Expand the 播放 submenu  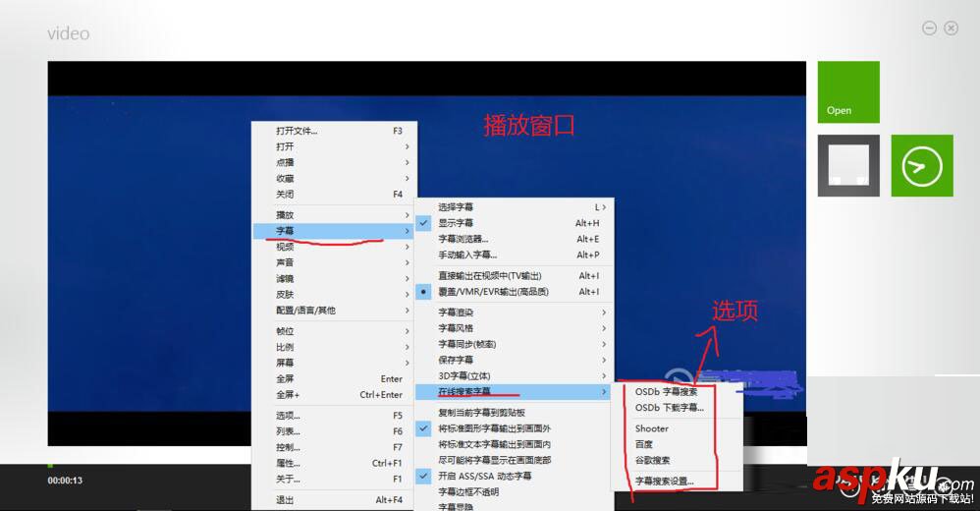pos(335,214)
